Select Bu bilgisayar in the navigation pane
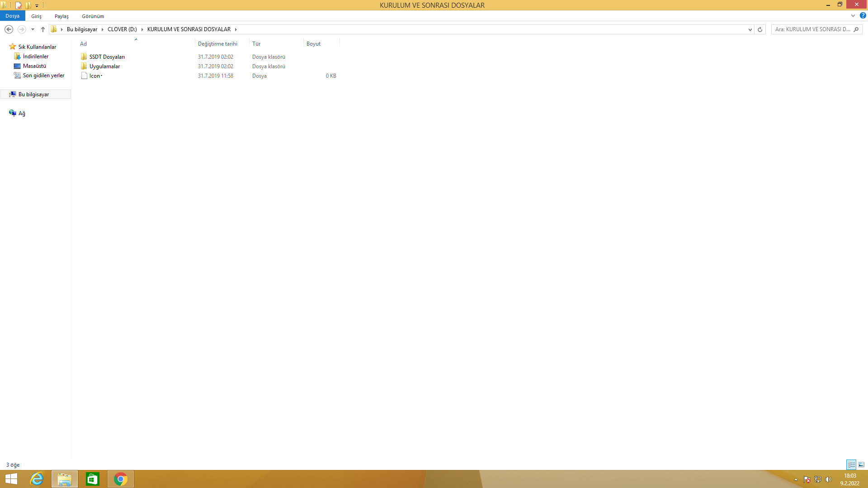 [33, 94]
